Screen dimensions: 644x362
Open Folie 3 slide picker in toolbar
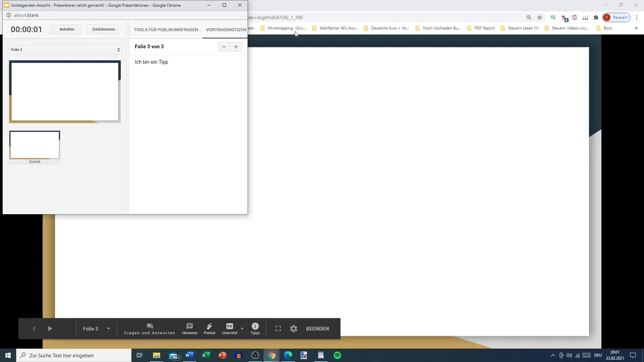(x=97, y=328)
